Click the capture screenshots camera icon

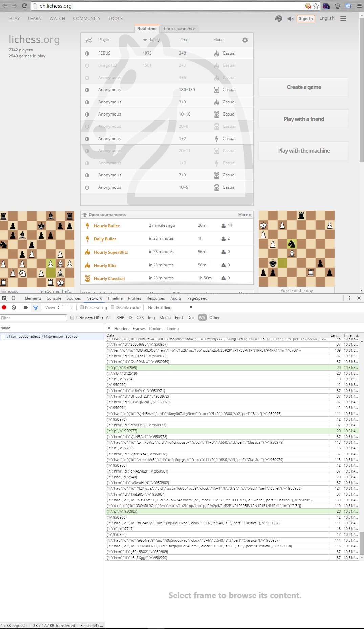point(26,307)
